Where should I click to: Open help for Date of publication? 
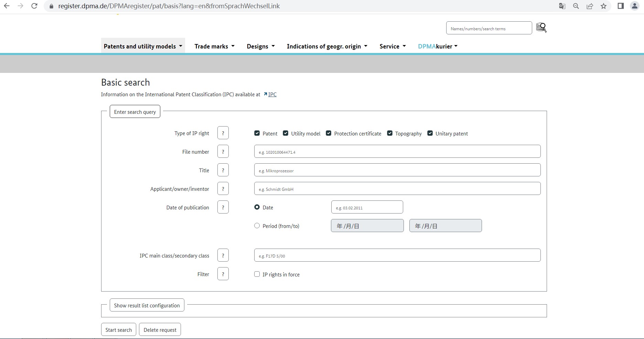coord(223,207)
